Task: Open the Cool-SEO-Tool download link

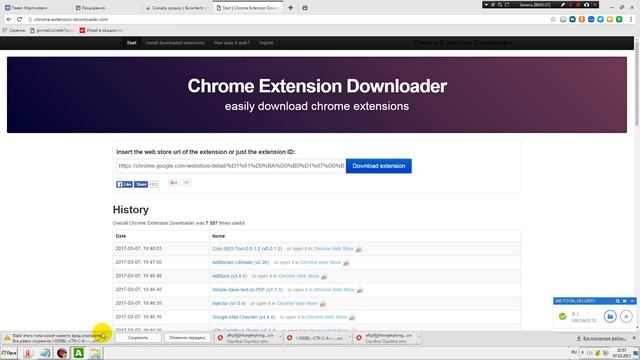Action: point(247,249)
